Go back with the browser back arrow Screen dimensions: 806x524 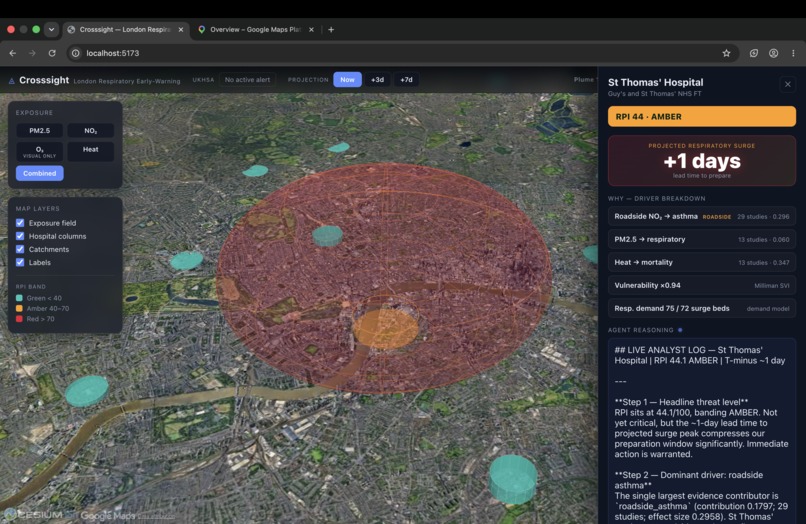coord(13,53)
